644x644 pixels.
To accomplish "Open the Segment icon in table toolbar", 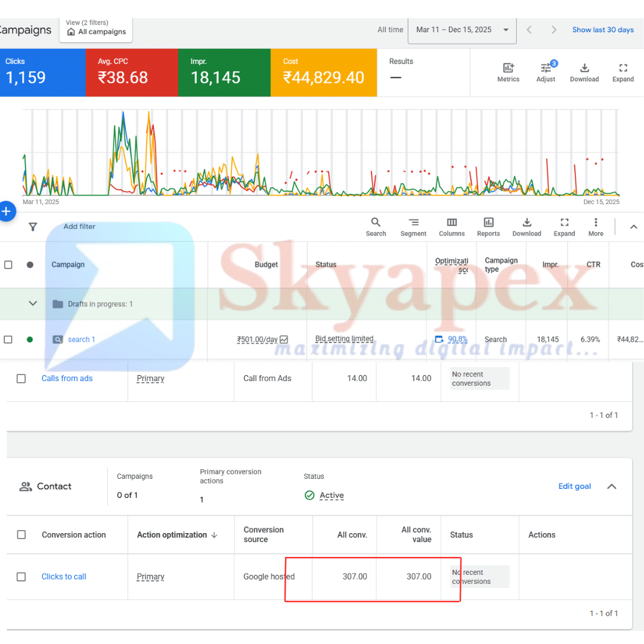I will coord(413,222).
